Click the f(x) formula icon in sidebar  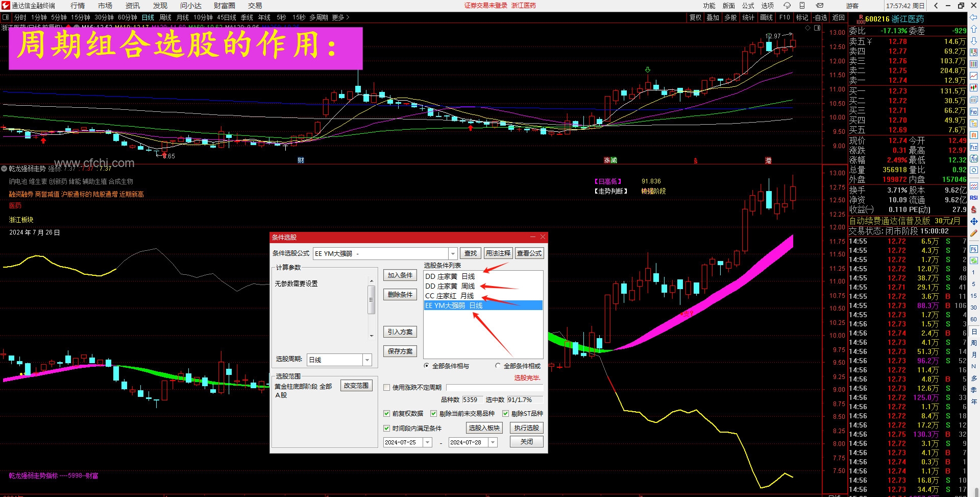pos(974,158)
